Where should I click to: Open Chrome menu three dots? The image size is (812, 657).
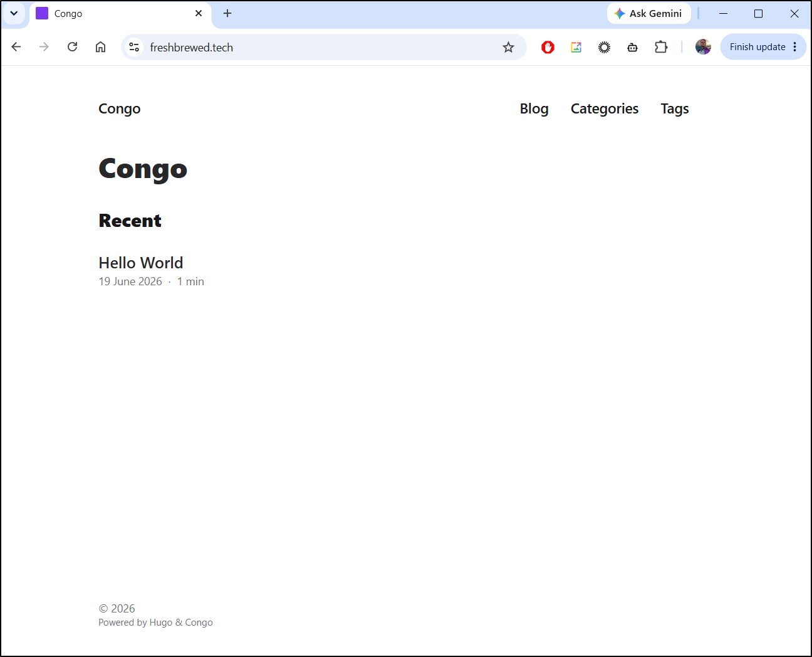click(795, 47)
